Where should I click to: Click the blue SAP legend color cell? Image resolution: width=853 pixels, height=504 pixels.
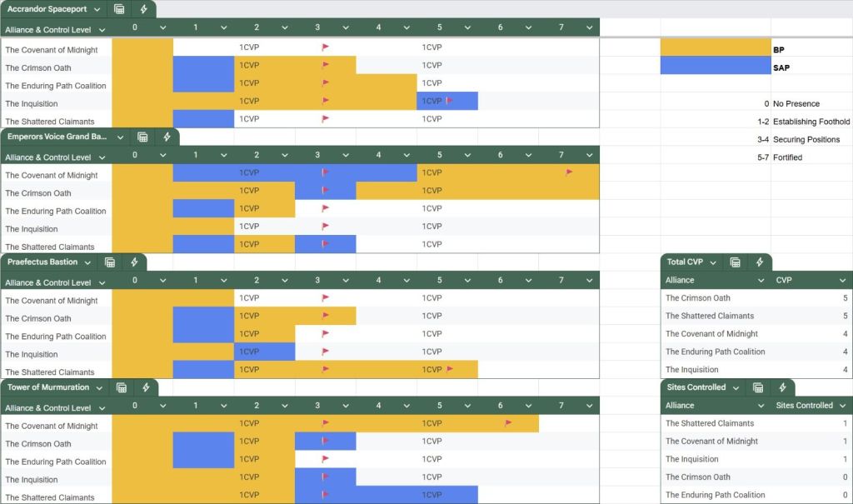pyautogui.click(x=716, y=65)
